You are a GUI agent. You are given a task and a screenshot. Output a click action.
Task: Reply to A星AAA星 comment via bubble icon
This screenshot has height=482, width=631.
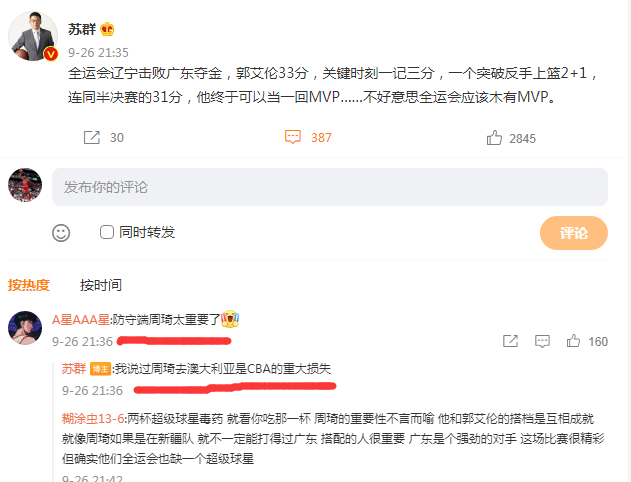point(542,341)
